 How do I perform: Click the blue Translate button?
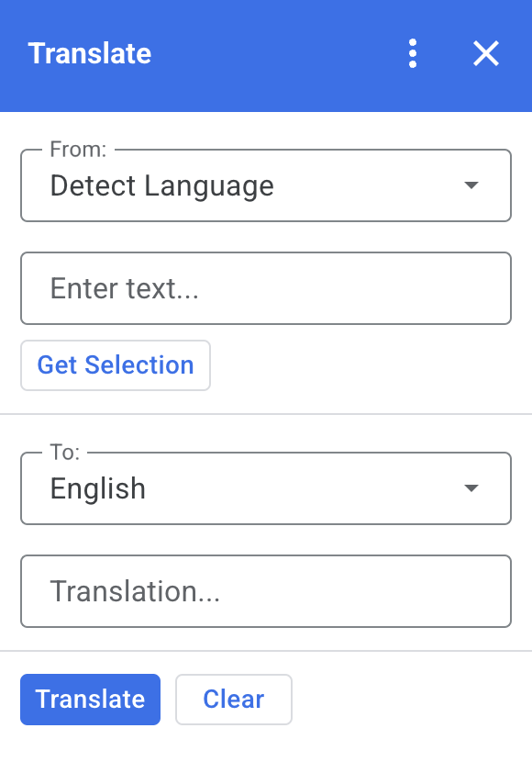(x=90, y=700)
